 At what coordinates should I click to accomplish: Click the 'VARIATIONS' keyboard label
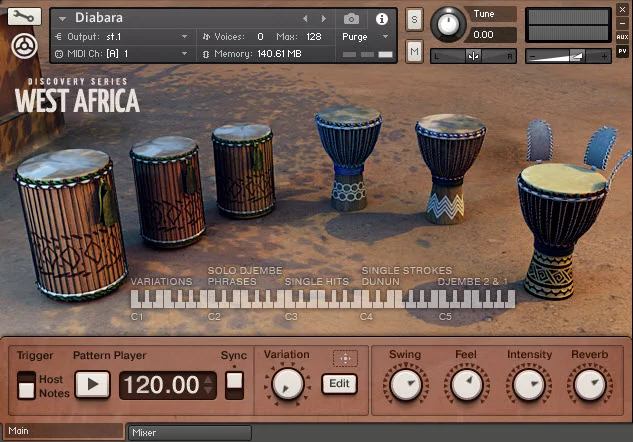[x=161, y=281]
